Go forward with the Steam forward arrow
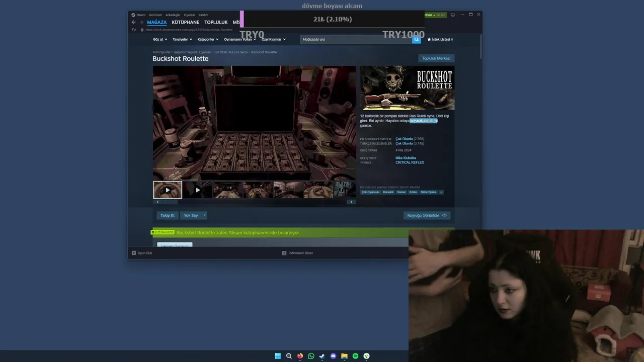The image size is (644, 362). click(x=141, y=22)
